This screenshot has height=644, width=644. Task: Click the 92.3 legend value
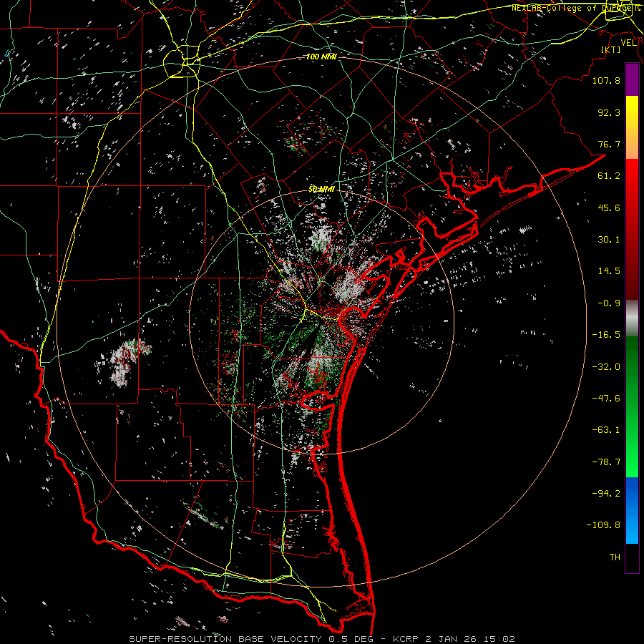click(609, 112)
